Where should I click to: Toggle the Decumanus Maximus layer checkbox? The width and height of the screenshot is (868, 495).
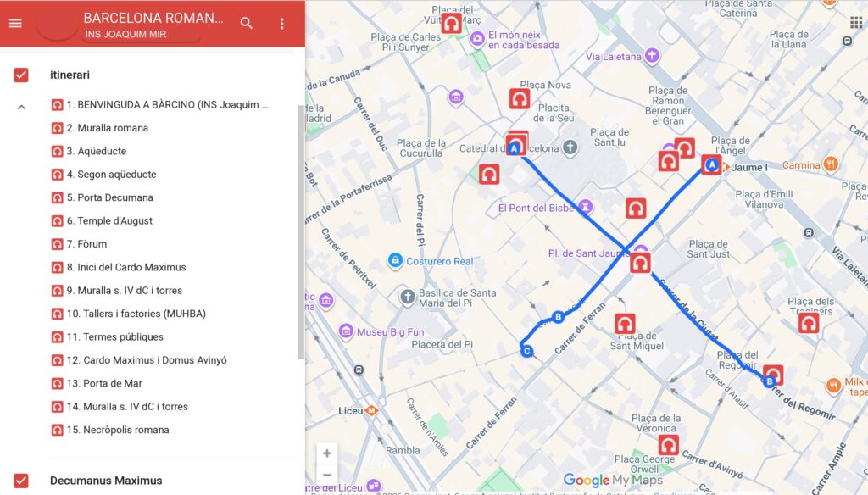21,481
